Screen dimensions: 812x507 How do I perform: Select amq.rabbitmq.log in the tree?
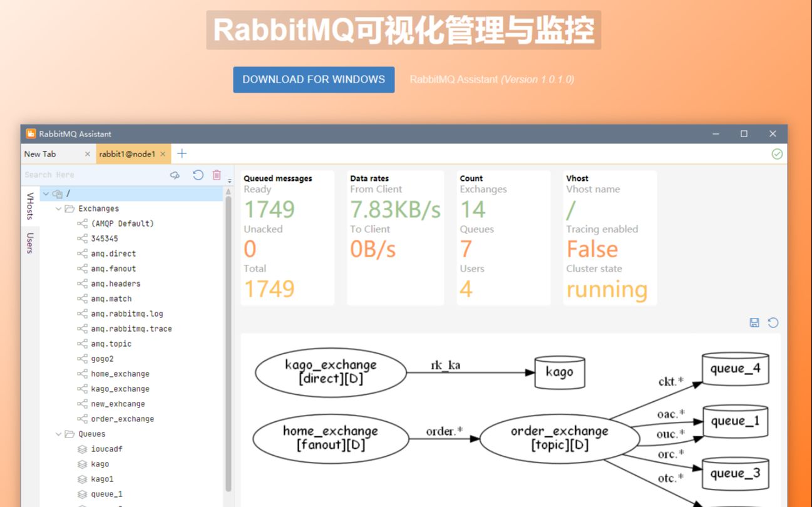coord(127,314)
